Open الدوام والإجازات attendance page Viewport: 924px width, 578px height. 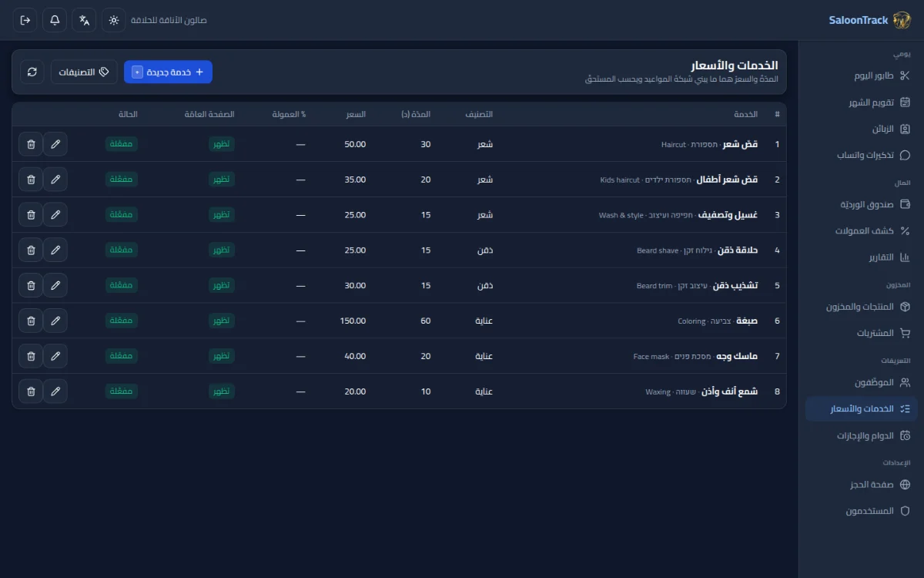[862, 435]
